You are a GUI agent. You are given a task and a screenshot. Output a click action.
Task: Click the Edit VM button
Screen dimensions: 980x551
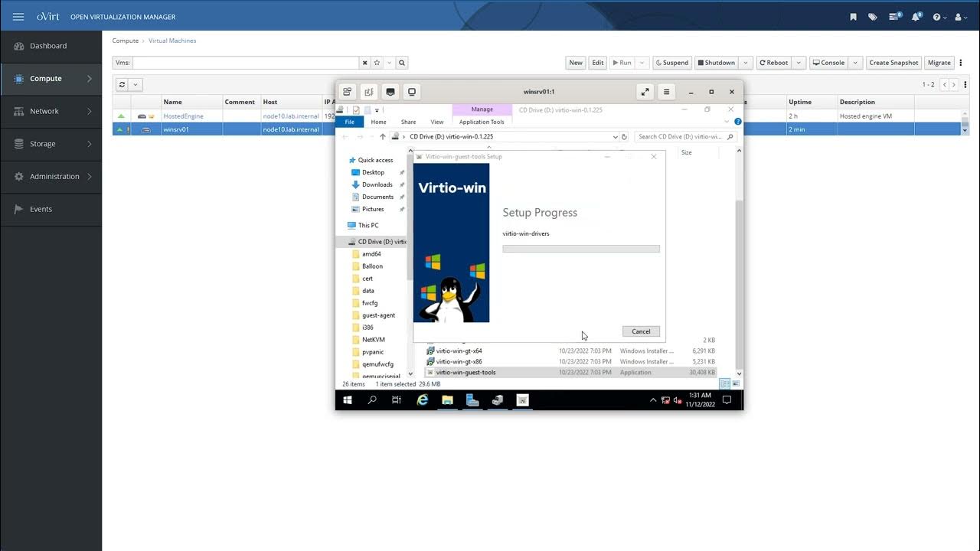[x=598, y=63]
